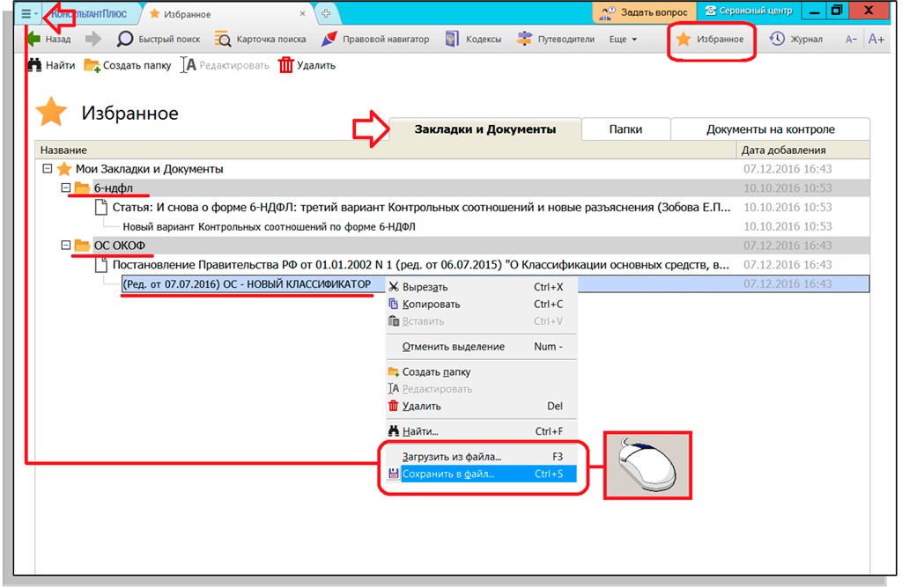Select Копировать in the context menu
The height and width of the screenshot is (588, 902).
(x=481, y=304)
